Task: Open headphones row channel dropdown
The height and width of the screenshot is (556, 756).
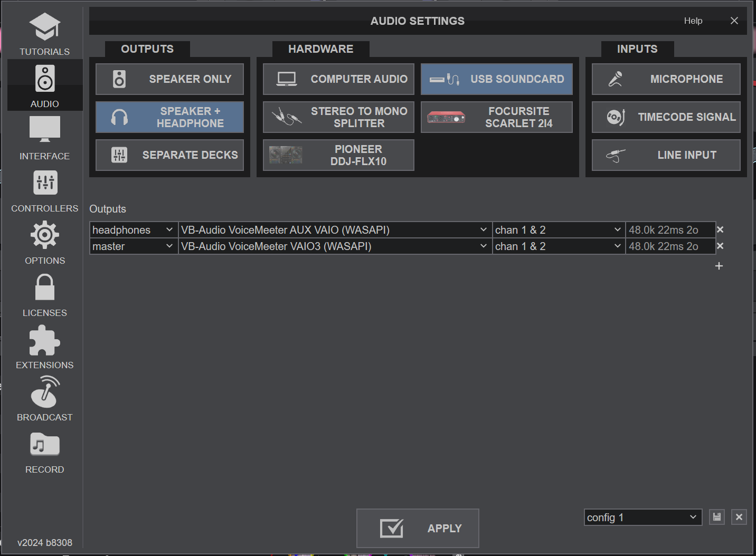Action: (x=559, y=230)
